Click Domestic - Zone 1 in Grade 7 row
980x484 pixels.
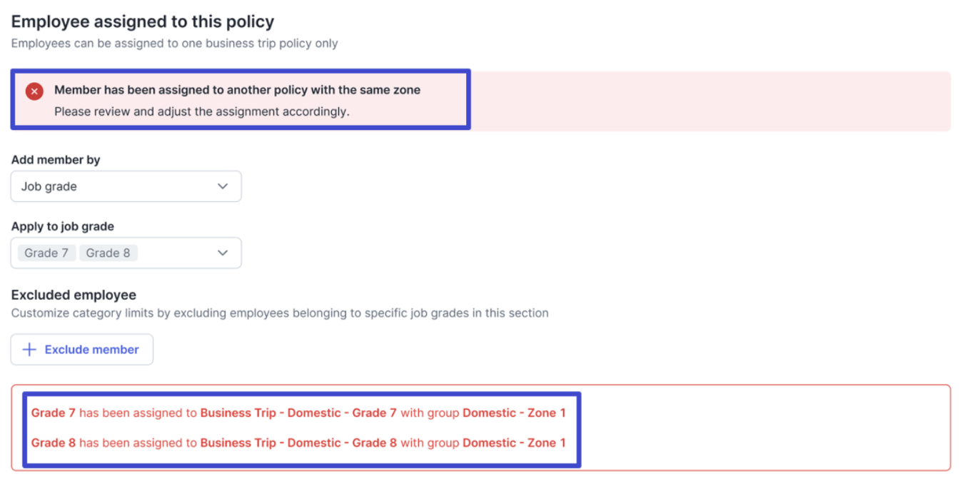(514, 413)
